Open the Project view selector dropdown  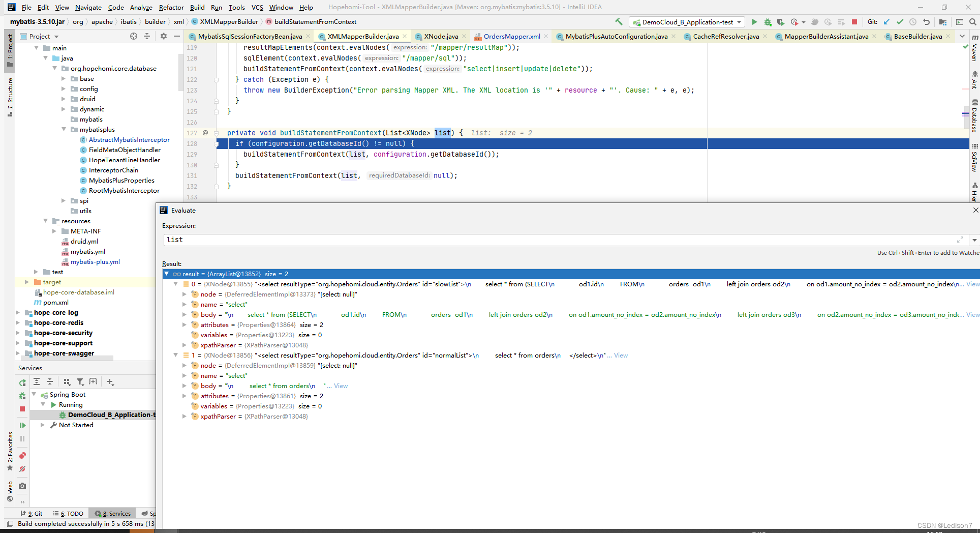(x=56, y=37)
